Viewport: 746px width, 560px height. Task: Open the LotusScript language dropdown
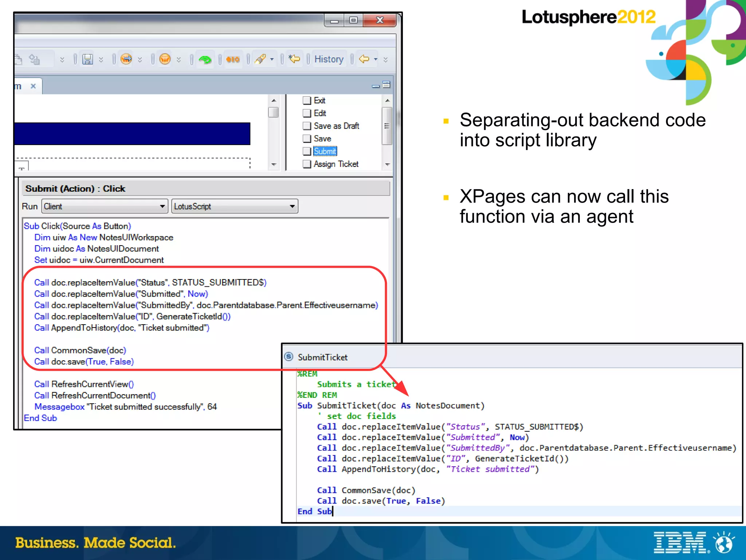click(235, 206)
